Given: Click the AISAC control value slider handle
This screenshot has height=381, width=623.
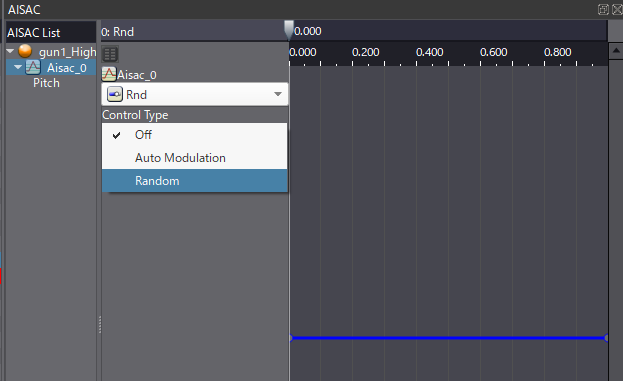Looking at the screenshot, I should point(289,30).
